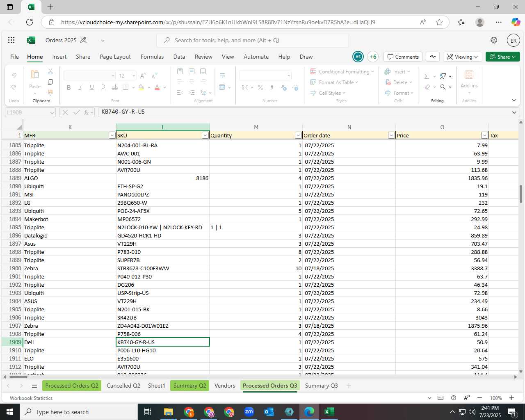
Task: Click the Comma Style icon
Action: coord(272,87)
